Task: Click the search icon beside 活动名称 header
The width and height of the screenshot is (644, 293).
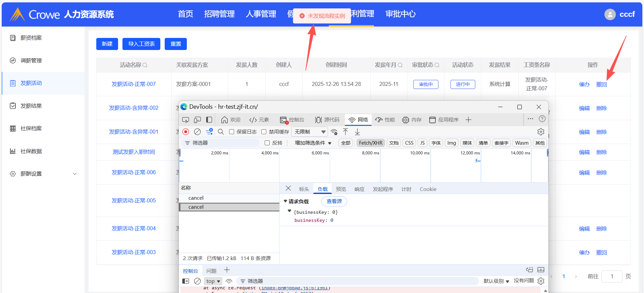Action: coord(145,65)
